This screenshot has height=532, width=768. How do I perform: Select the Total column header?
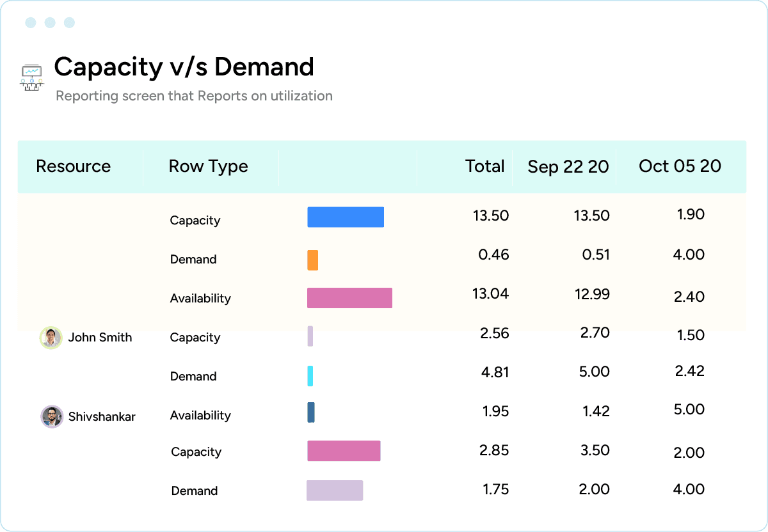pyautogui.click(x=484, y=166)
